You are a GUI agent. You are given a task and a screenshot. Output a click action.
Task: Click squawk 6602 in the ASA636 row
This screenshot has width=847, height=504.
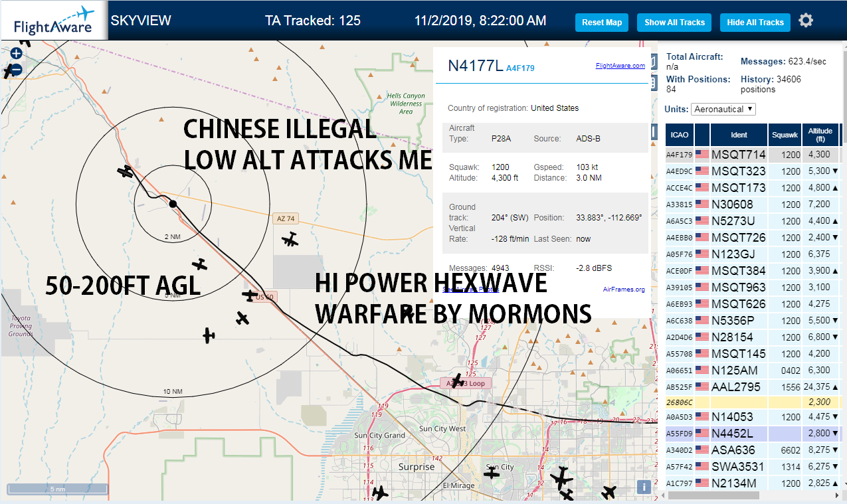tap(791, 450)
